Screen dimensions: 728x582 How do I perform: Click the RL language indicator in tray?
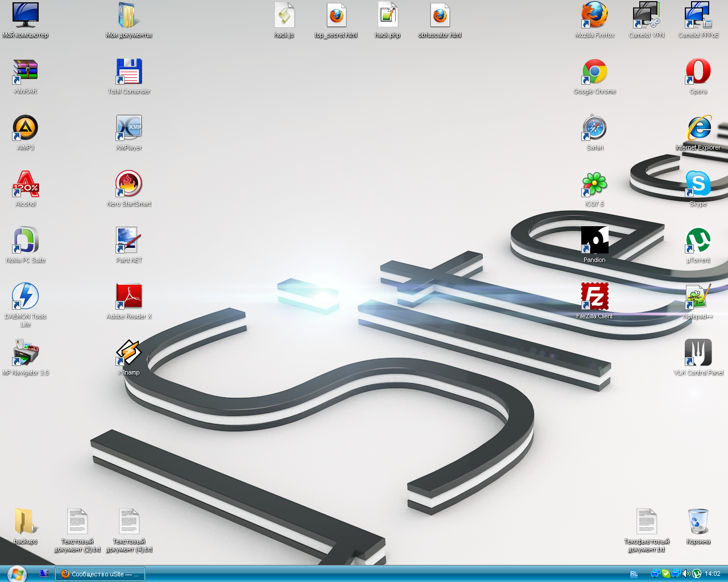(634, 574)
